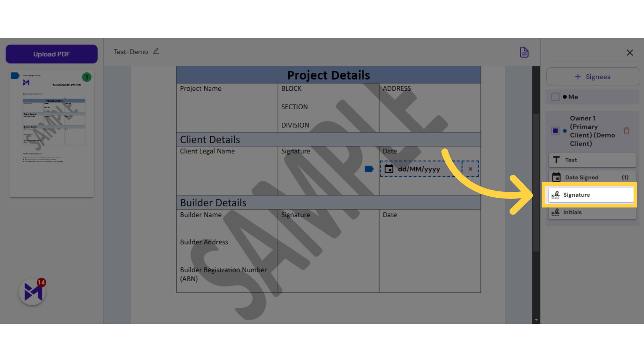Click Upload PDF button in sidebar
This screenshot has width=644, height=362.
coord(52,54)
